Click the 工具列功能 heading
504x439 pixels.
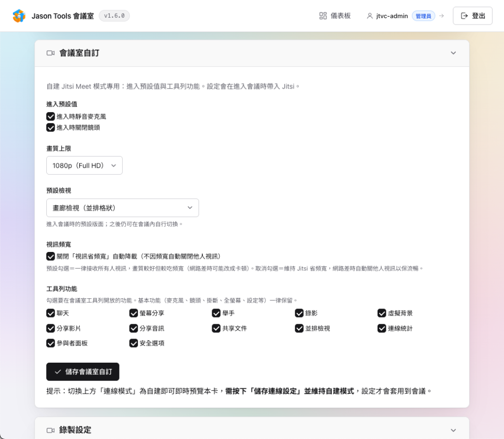62,289
